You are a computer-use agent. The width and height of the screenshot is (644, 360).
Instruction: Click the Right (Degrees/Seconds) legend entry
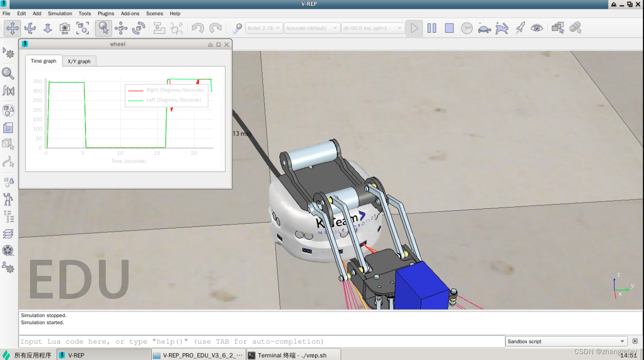pyautogui.click(x=166, y=90)
